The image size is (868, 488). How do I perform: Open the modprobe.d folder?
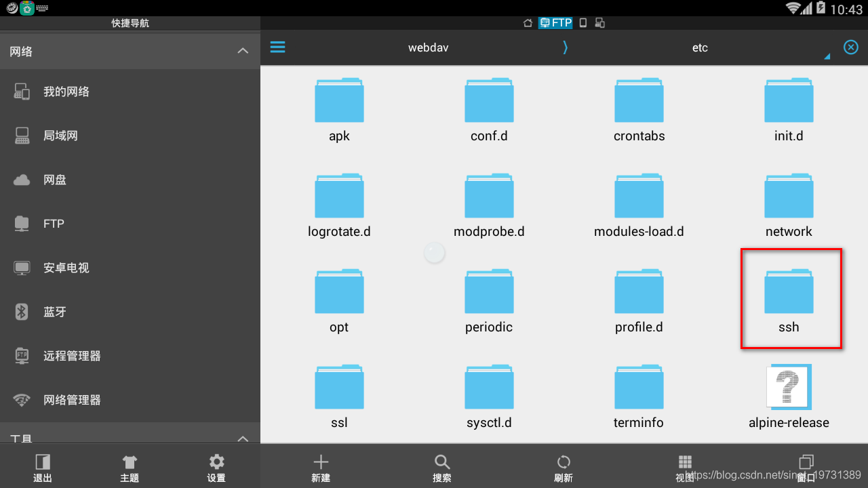[x=489, y=205]
